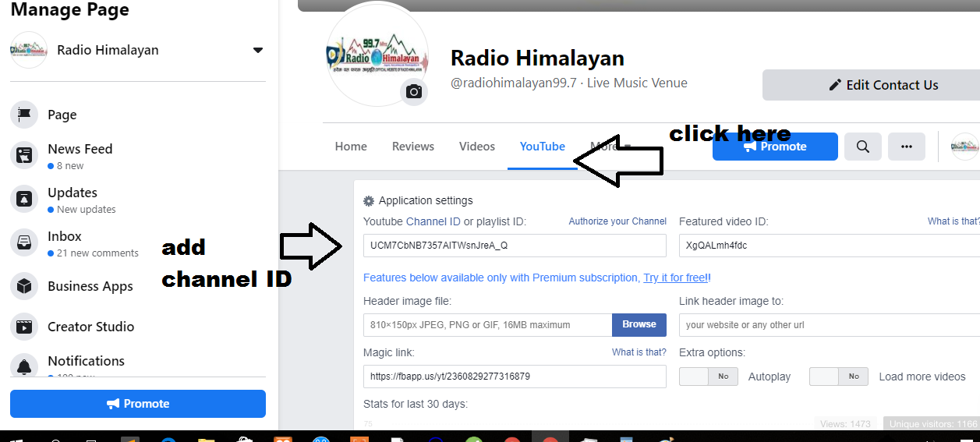This screenshot has width=980, height=442.
Task: Click the 'Unique visitors' stat
Action: point(931,424)
